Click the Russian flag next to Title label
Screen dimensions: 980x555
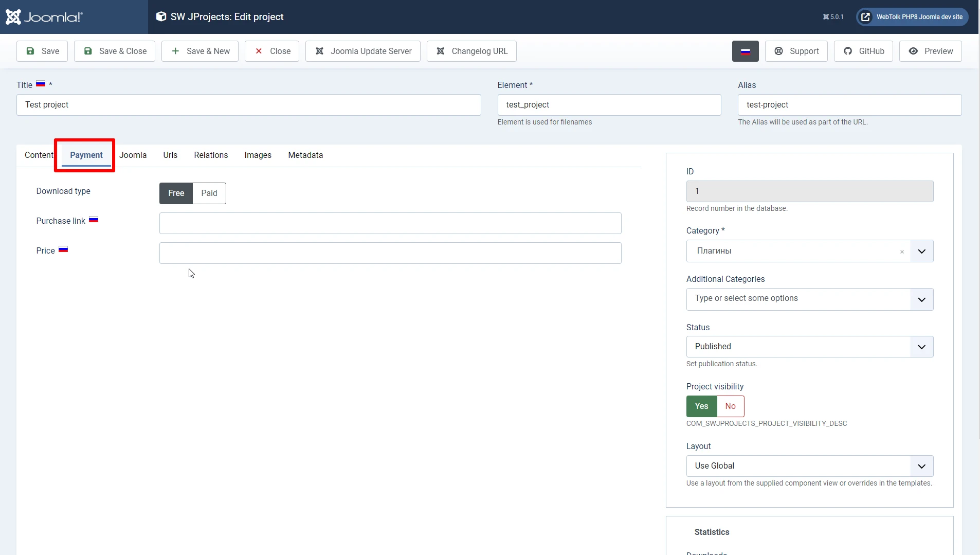pyautogui.click(x=41, y=84)
